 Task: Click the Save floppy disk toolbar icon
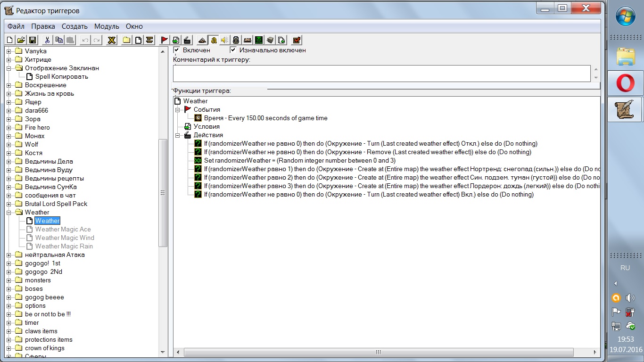pyautogui.click(x=33, y=40)
